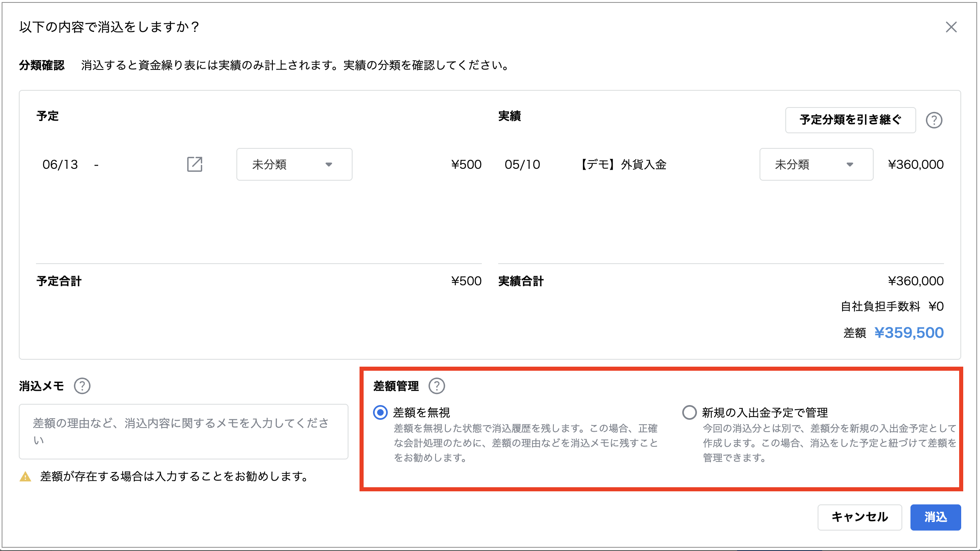Click the 実績 row amount ¥360,000

pos(916,164)
